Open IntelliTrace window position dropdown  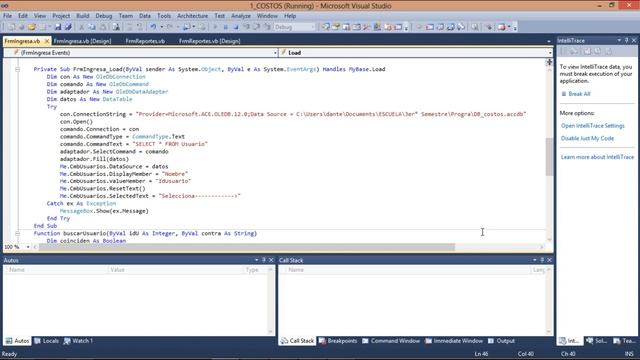619,40
